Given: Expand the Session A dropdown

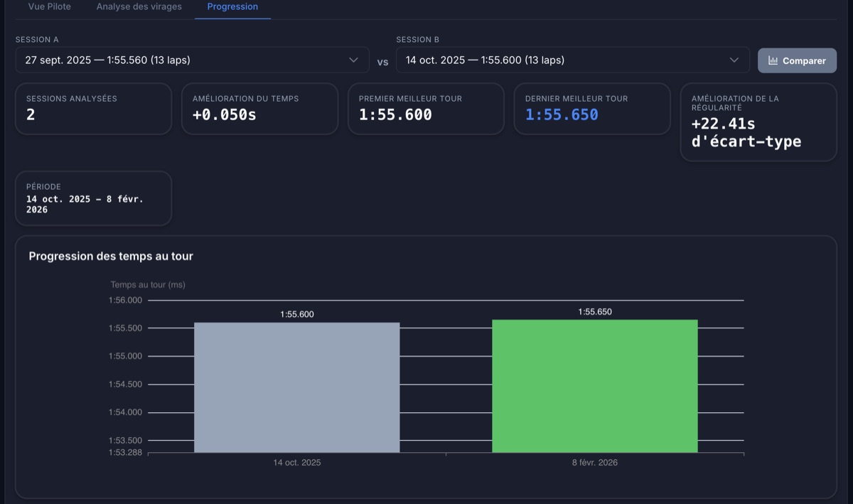Looking at the screenshot, I should click(x=192, y=60).
